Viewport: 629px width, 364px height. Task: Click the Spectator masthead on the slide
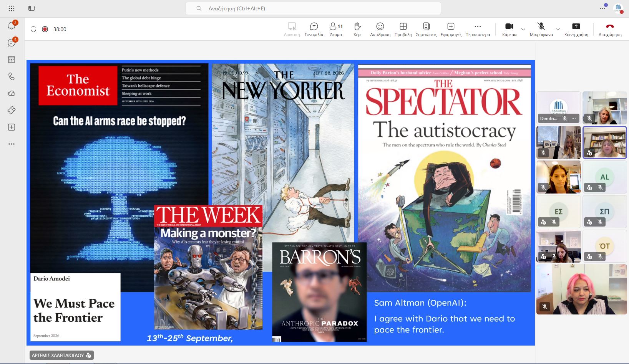coord(444,98)
